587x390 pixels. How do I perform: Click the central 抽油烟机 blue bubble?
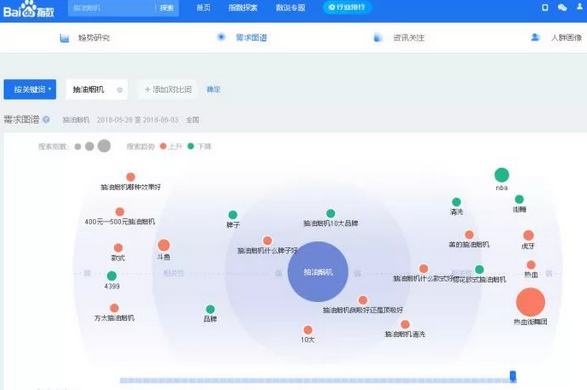(318, 272)
